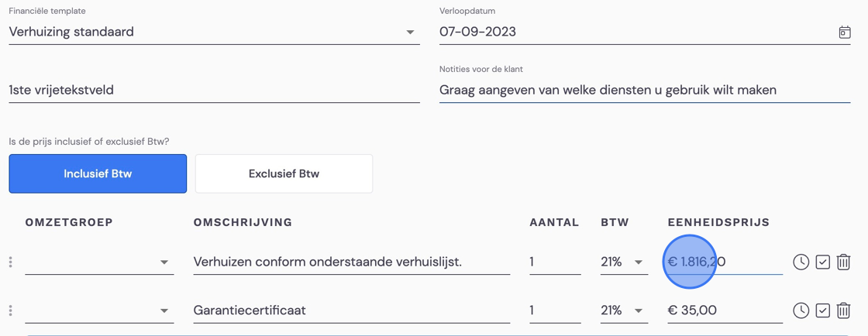Image resolution: width=868 pixels, height=336 pixels.
Task: Click clock icon on Verhuizen conform row
Action: click(x=801, y=262)
